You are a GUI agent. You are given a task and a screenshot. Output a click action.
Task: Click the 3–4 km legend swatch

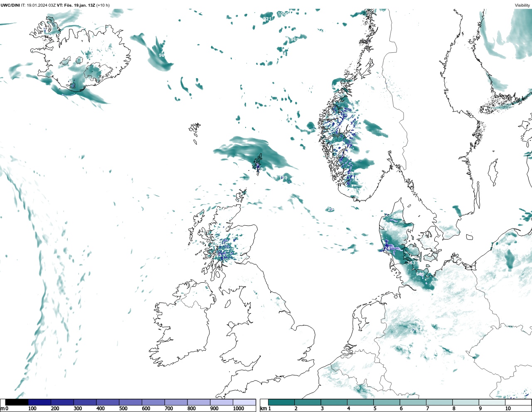(334, 402)
